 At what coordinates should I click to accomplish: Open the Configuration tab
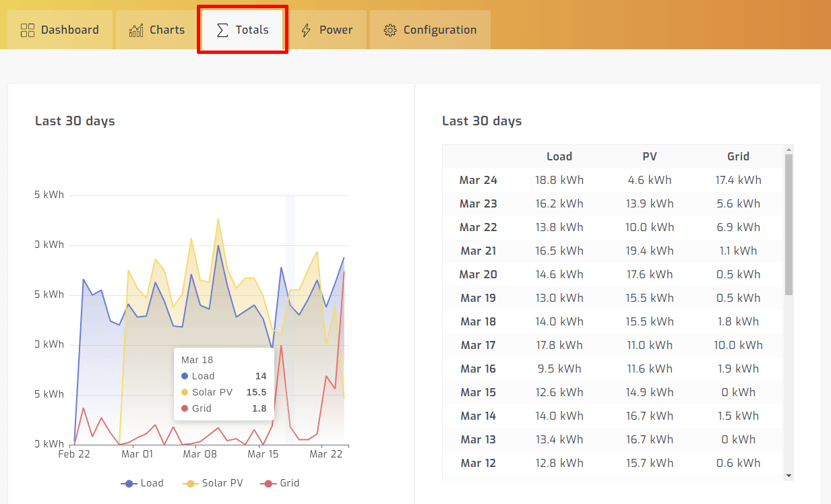[x=429, y=29]
